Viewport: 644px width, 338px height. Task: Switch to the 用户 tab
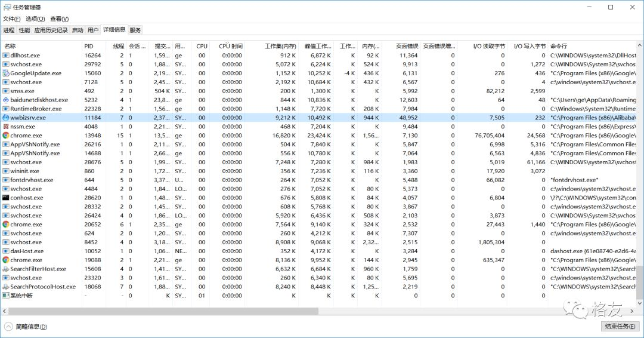tap(93, 30)
